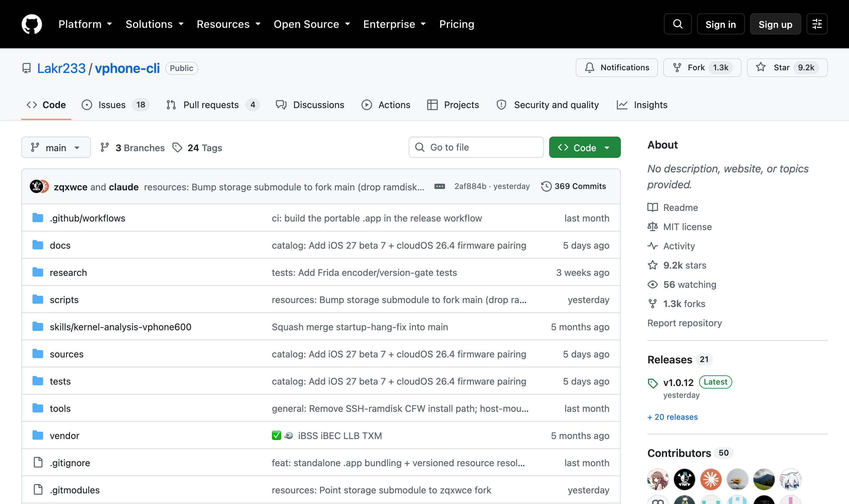Click the pulse icon beside Activity
The image size is (849, 504).
652,246
